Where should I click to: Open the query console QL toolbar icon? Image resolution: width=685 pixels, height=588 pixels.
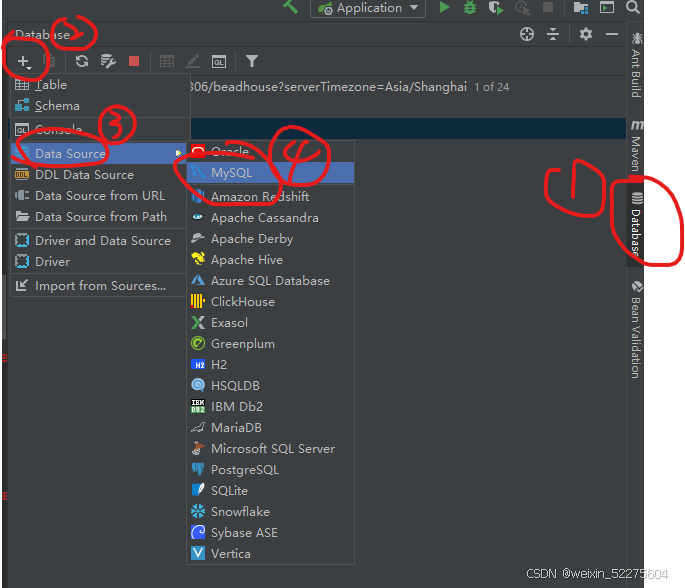(x=219, y=62)
